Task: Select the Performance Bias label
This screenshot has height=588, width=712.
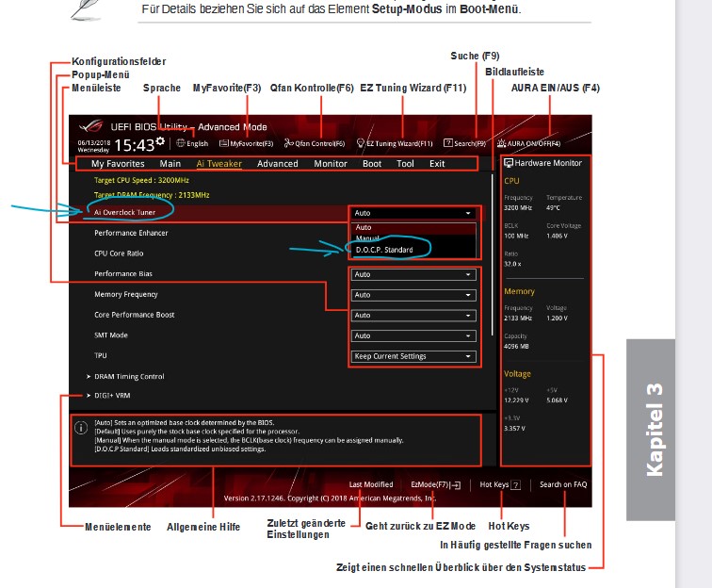Action: (123, 274)
